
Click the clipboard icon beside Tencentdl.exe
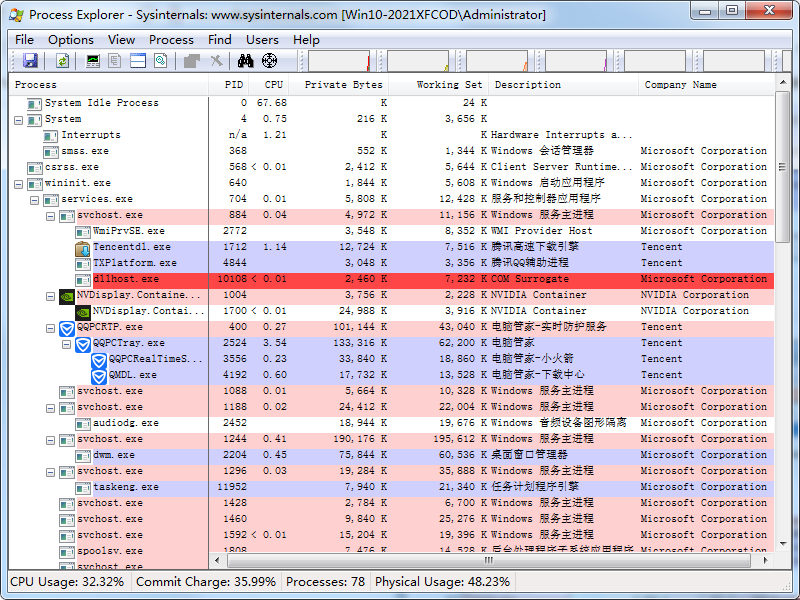click(81, 247)
